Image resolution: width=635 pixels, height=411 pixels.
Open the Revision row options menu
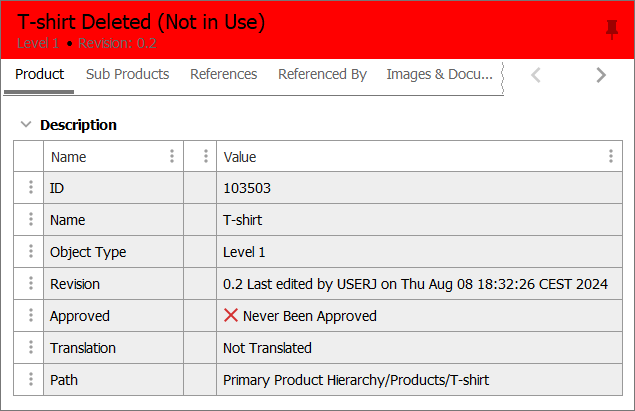pyautogui.click(x=31, y=283)
